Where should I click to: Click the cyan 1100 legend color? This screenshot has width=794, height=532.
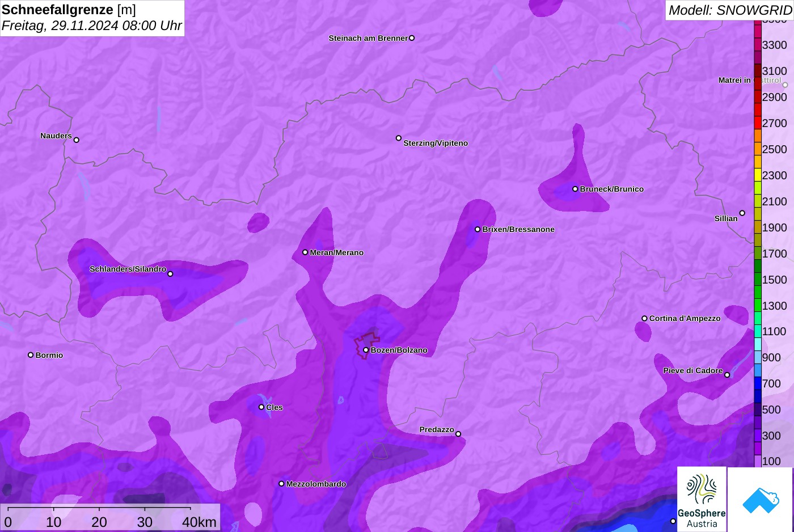pyautogui.click(x=758, y=331)
